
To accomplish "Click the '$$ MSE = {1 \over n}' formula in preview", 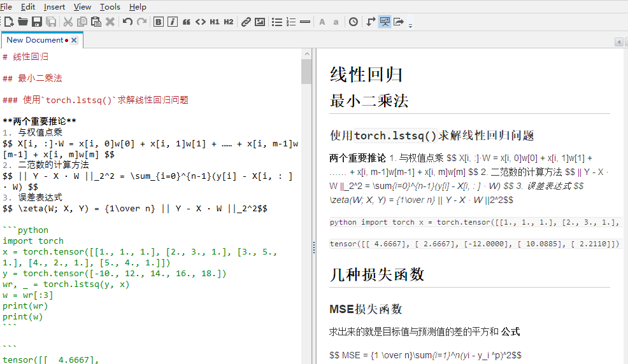I will (x=425, y=355).
